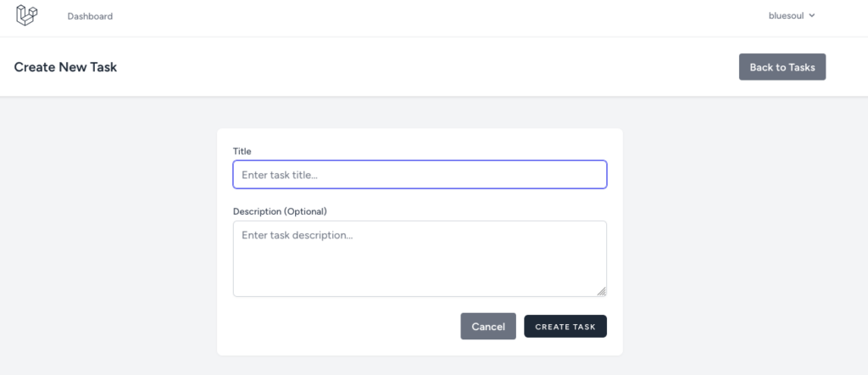Click the Description (Optional) label
The height and width of the screenshot is (375, 868).
(x=280, y=211)
